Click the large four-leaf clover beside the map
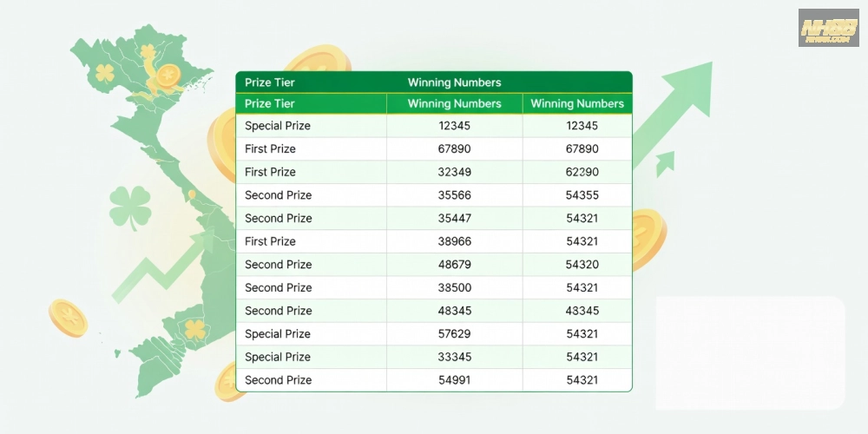This screenshot has width=868, height=434. pyautogui.click(x=130, y=207)
